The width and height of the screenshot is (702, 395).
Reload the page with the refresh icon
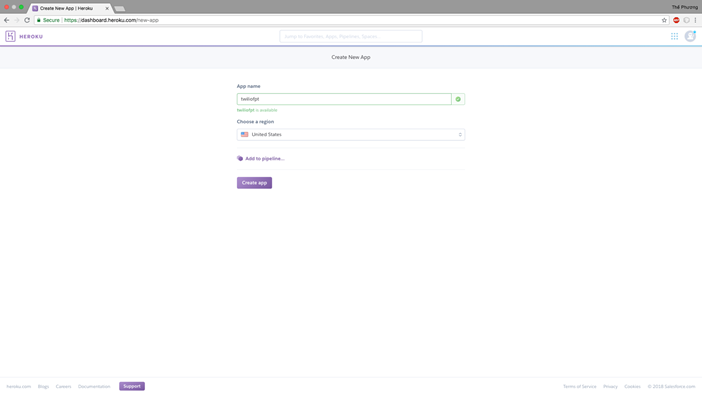[27, 20]
